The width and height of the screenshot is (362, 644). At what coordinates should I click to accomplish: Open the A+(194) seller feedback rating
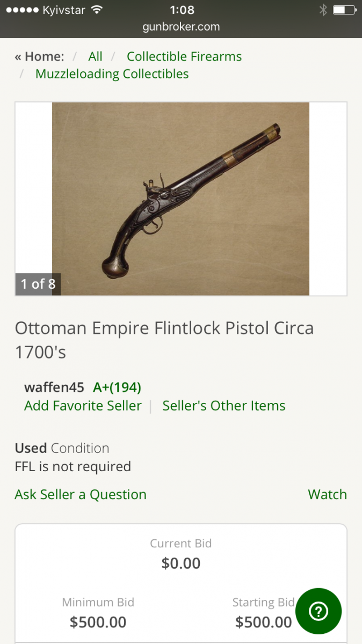click(117, 387)
